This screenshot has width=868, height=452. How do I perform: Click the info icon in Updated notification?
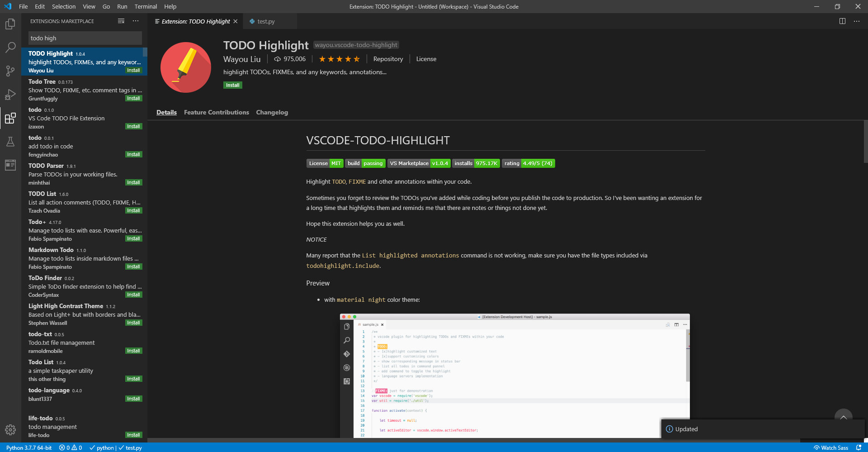[670, 429]
